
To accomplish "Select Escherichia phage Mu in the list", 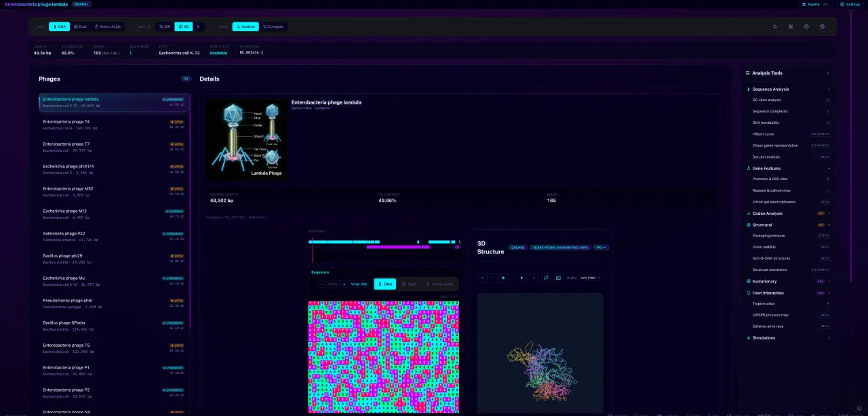I will (x=114, y=280).
